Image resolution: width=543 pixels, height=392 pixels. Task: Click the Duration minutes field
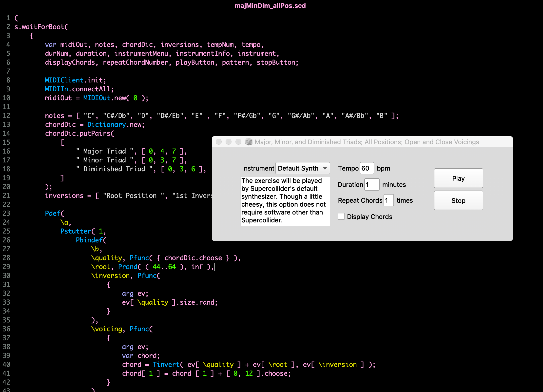(371, 185)
